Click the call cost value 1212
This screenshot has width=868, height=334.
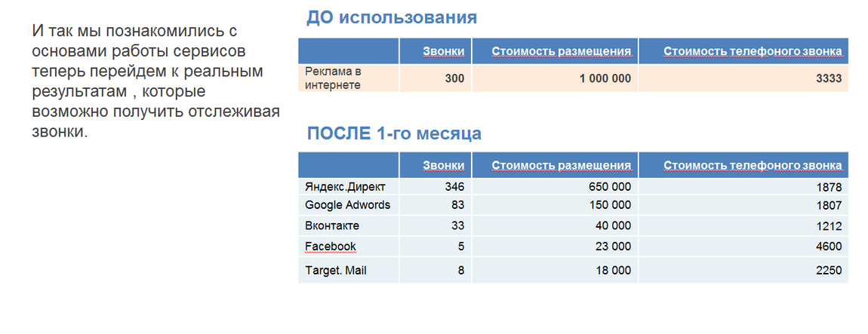830,226
